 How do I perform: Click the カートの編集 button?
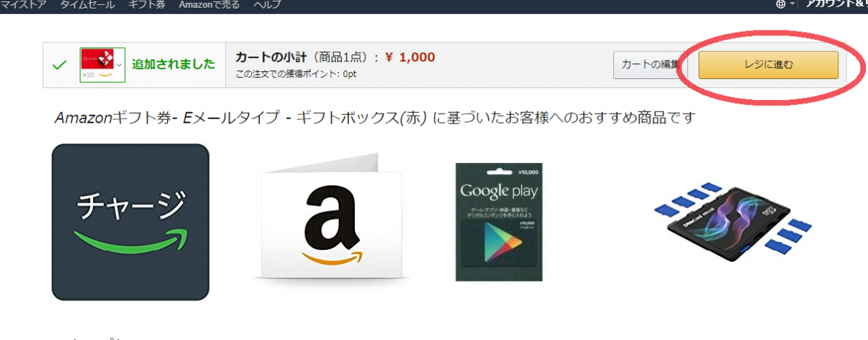(x=649, y=65)
